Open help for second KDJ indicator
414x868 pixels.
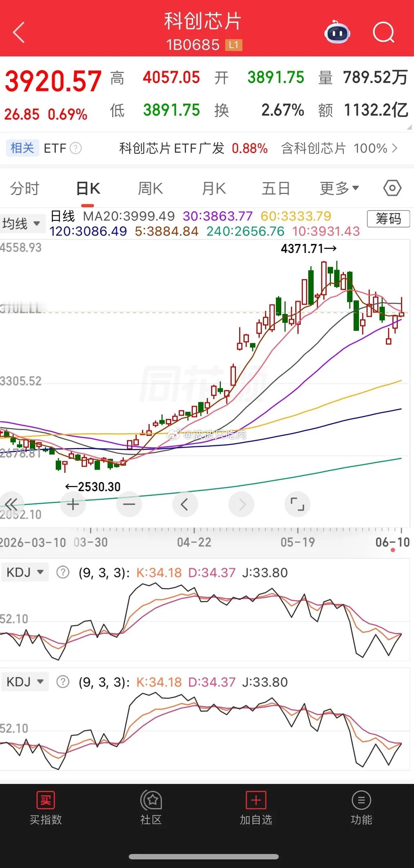[x=63, y=682]
